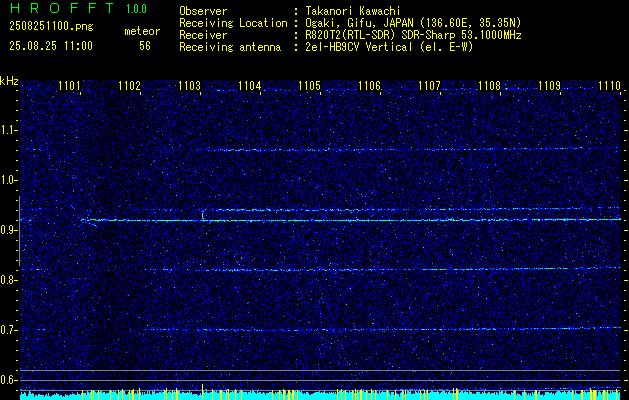The width and height of the screenshot is (629, 400).
Task: Click the 1103 time axis label
Action: [189, 85]
